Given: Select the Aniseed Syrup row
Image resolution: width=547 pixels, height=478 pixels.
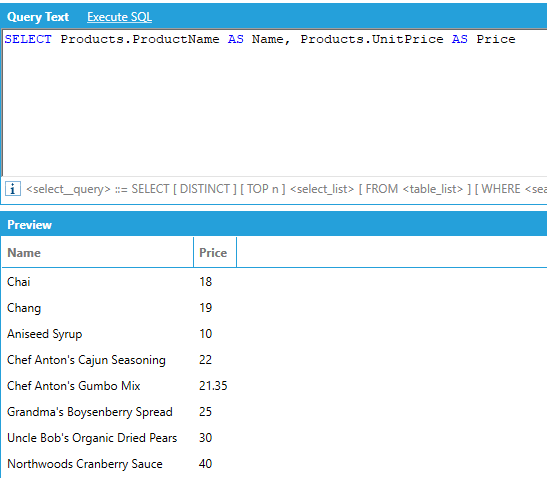Looking at the screenshot, I should click(274, 334).
